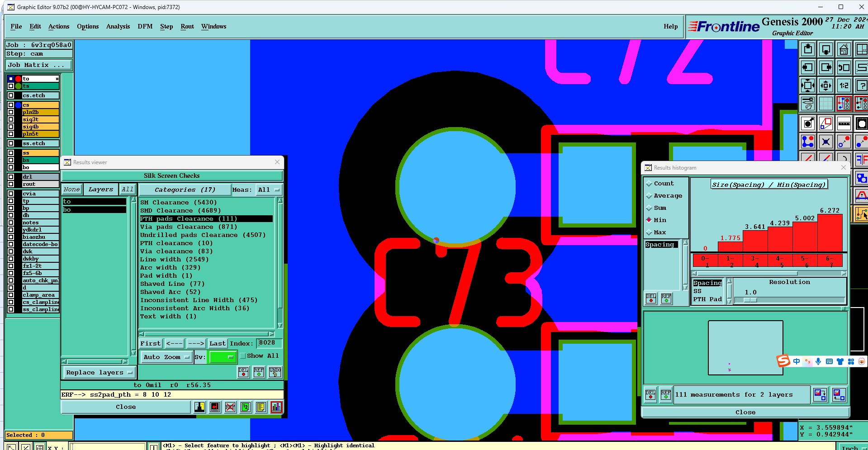The width and height of the screenshot is (868, 450).
Task: Select the connected net selection icon
Action: point(808,142)
